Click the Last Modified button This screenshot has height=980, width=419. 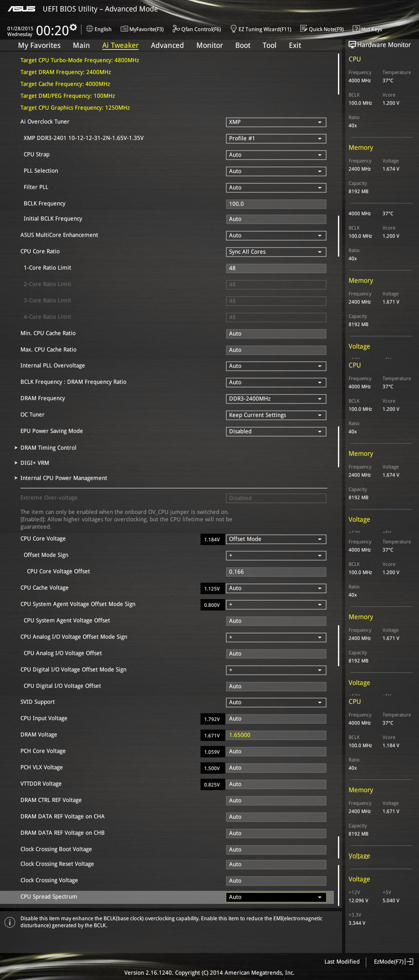coord(342,962)
